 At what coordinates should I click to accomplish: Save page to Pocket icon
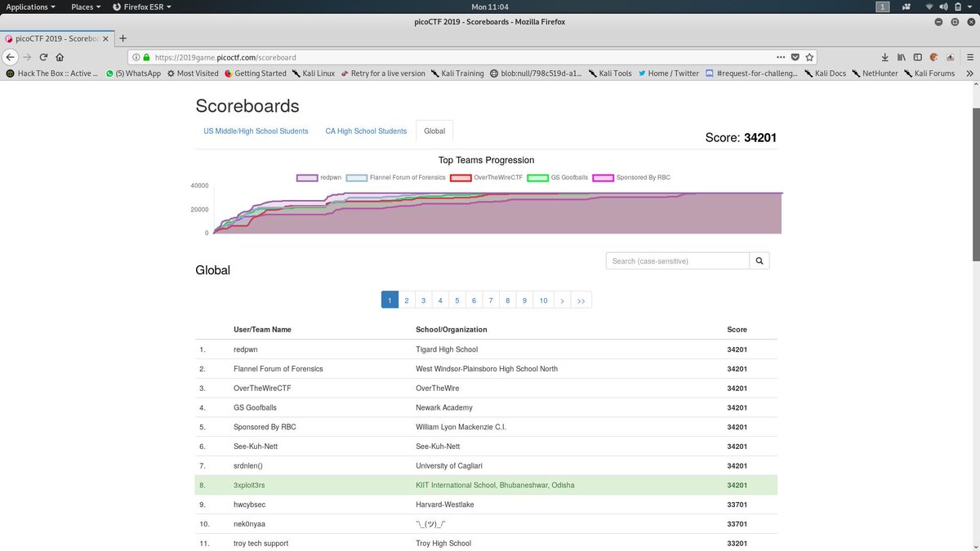point(795,57)
